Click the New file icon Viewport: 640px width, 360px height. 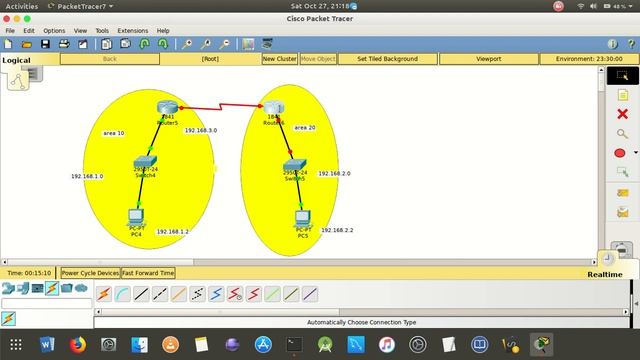pos(8,44)
